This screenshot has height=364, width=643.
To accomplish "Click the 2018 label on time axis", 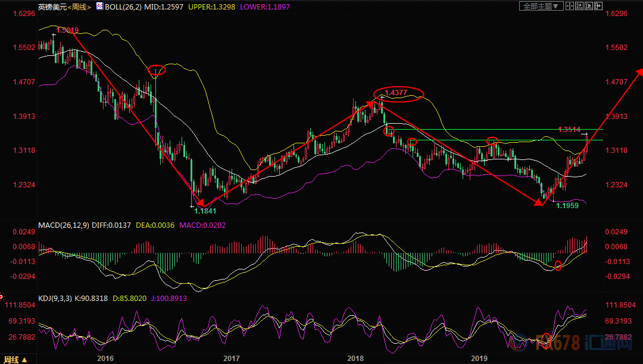I will [355, 359].
